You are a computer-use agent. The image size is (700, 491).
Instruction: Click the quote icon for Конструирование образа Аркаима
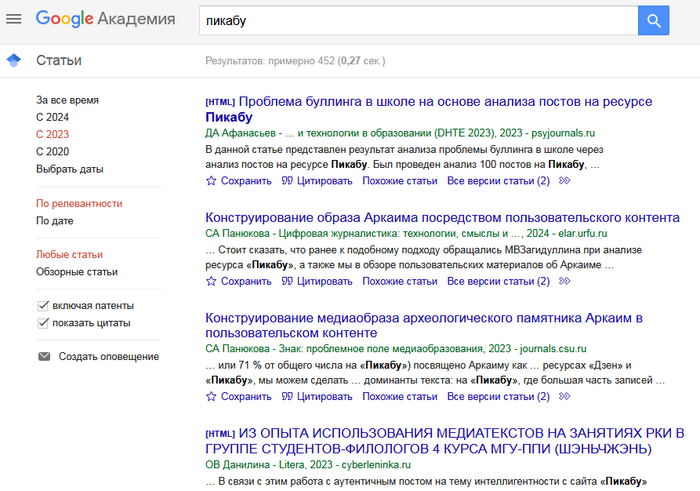(x=287, y=281)
